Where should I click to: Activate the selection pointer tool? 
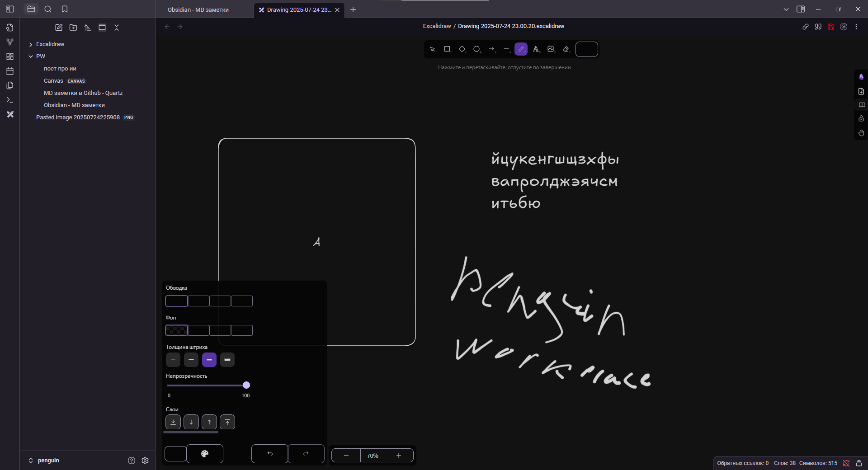433,49
